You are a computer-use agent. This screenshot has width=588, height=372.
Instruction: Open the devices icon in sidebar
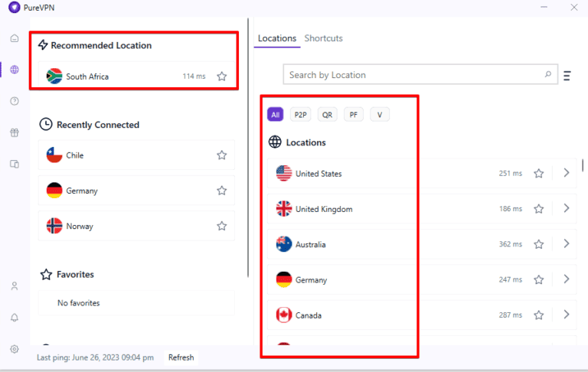click(x=15, y=164)
